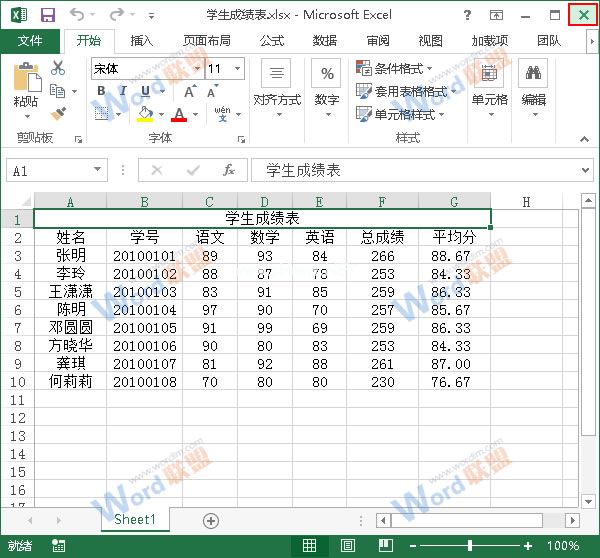
Task: Click the yellow Fill Color bucket
Action: (x=146, y=115)
